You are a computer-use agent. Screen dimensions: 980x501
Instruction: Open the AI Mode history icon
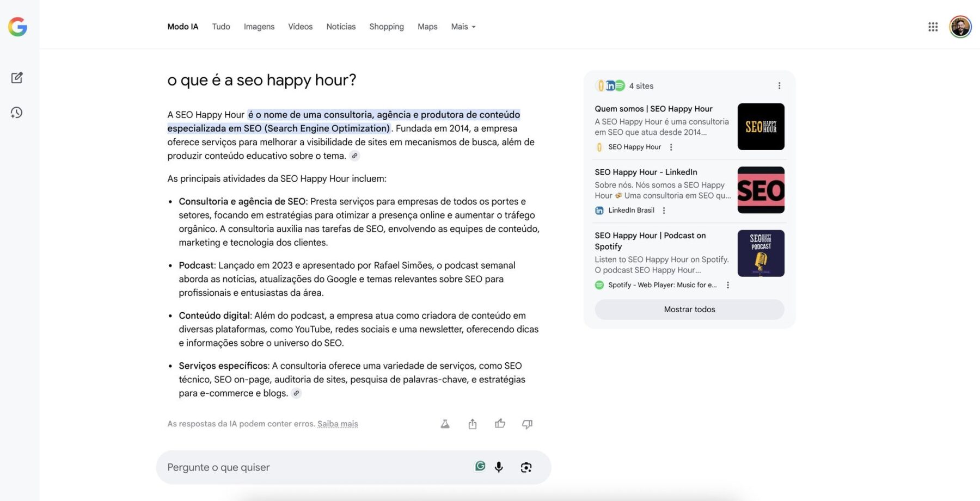[x=17, y=113]
